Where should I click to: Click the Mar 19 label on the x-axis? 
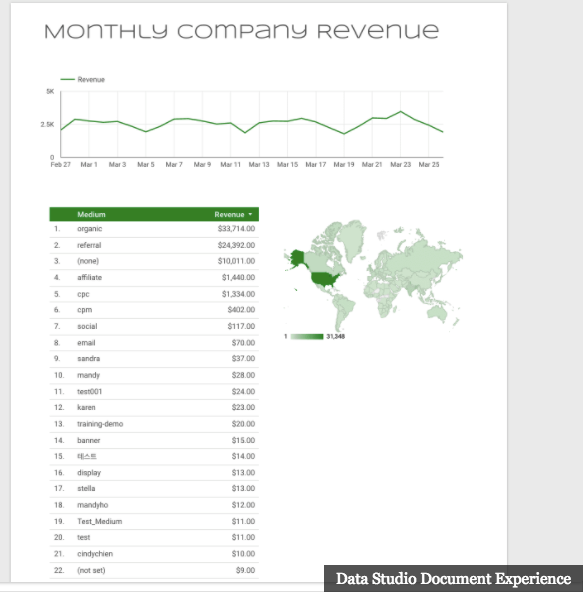[x=344, y=165]
